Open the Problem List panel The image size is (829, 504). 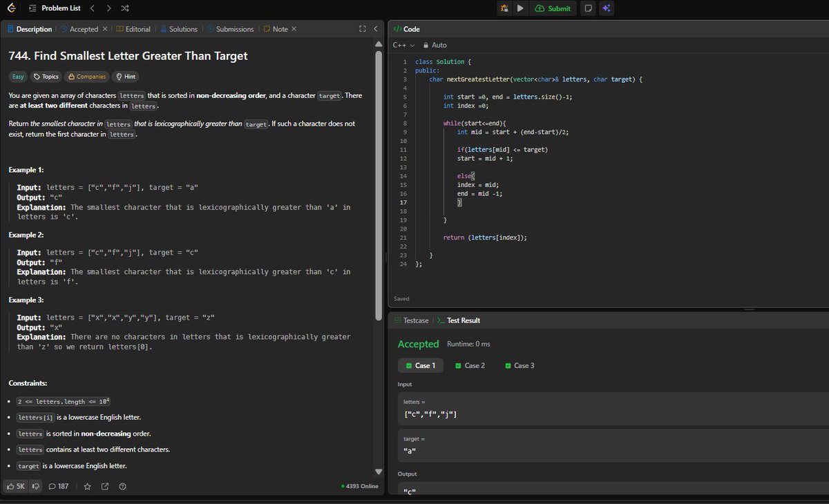coord(55,8)
